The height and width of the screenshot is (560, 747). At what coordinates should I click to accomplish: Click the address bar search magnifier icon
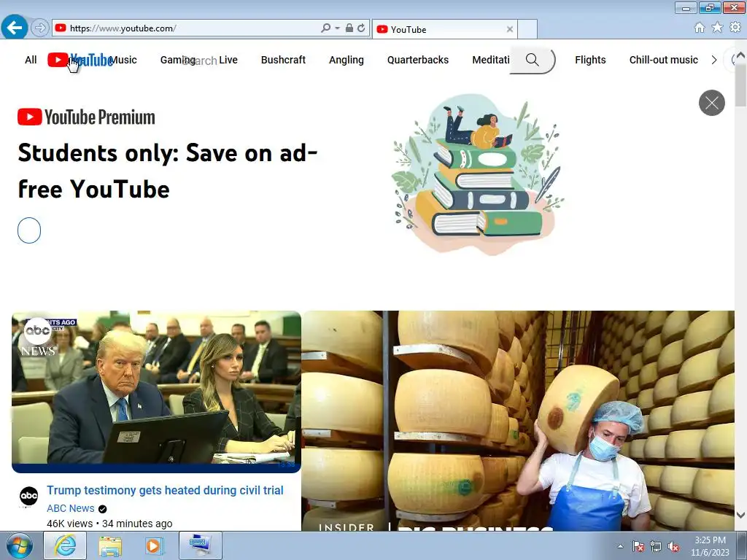click(325, 28)
